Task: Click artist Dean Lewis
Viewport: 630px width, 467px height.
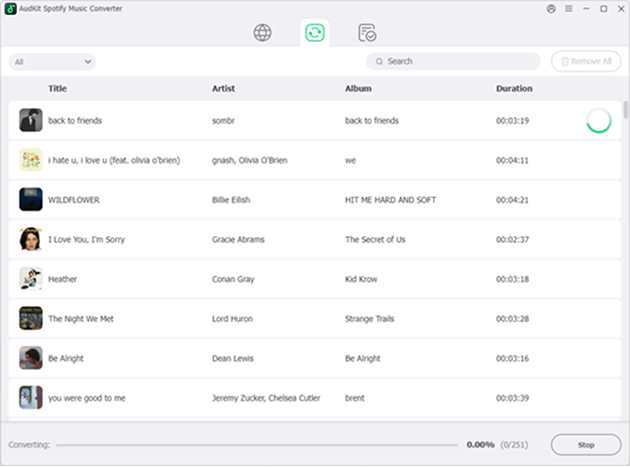Action: click(233, 358)
